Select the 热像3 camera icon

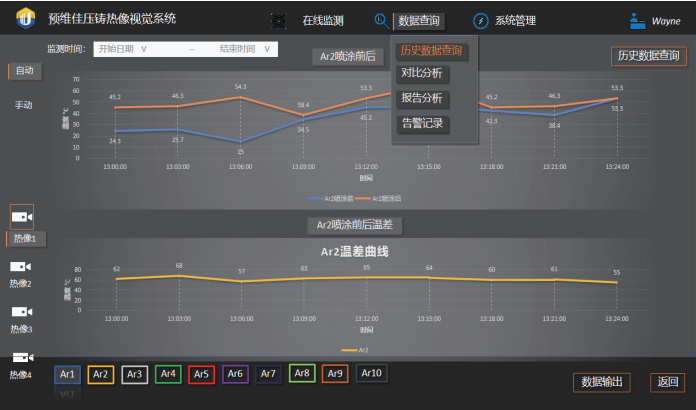pyautogui.click(x=22, y=312)
